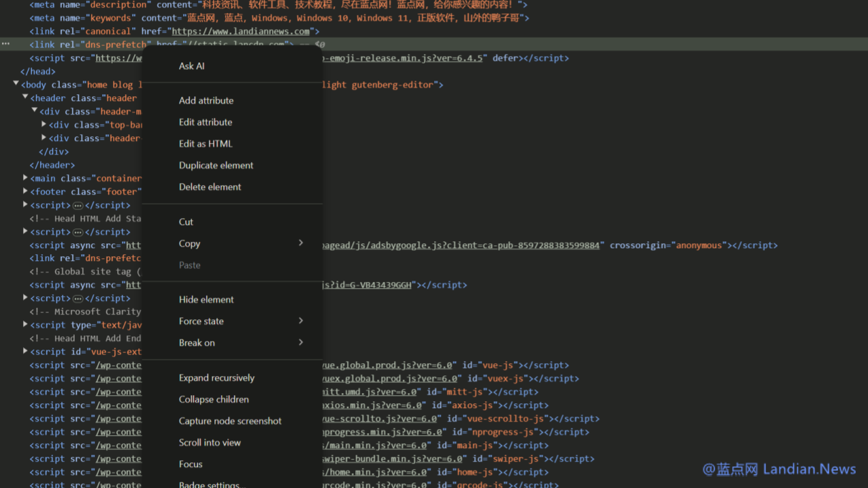Screen dimensions: 868x488
Task: Choose Ask AI in context menu
Action: (192, 66)
